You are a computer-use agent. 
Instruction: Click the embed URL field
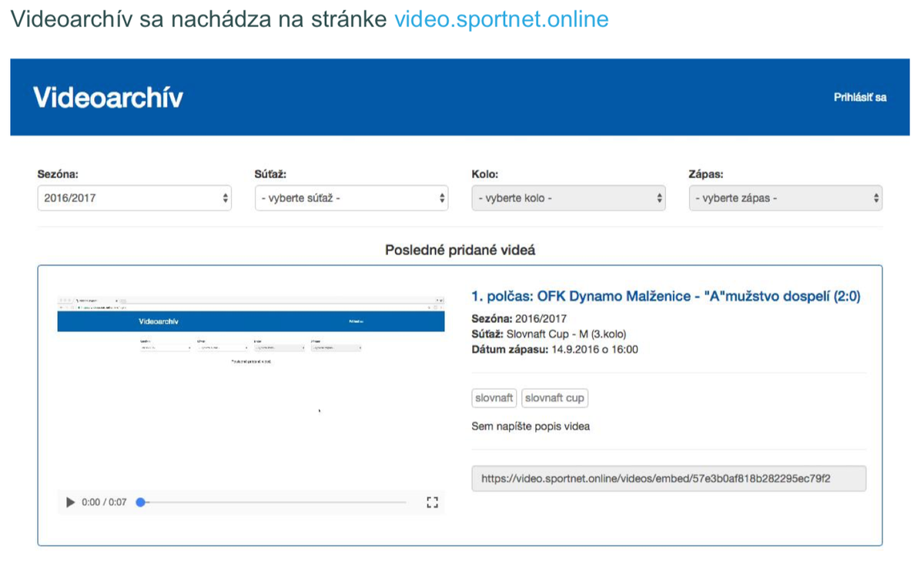point(669,479)
